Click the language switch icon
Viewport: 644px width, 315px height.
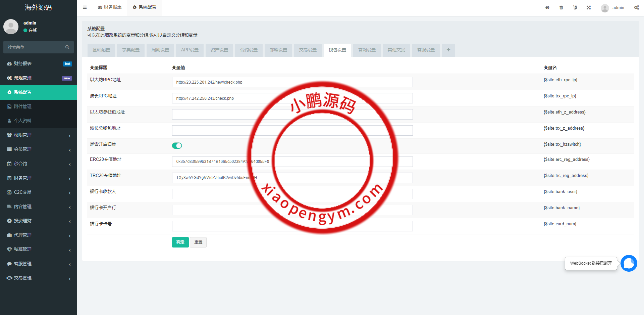tap(575, 7)
